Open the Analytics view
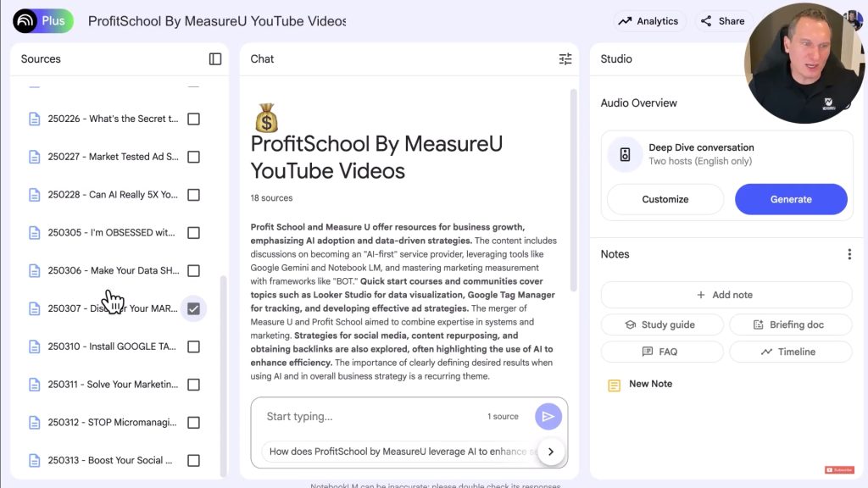Viewport: 868px width, 488px height. [x=648, y=21]
